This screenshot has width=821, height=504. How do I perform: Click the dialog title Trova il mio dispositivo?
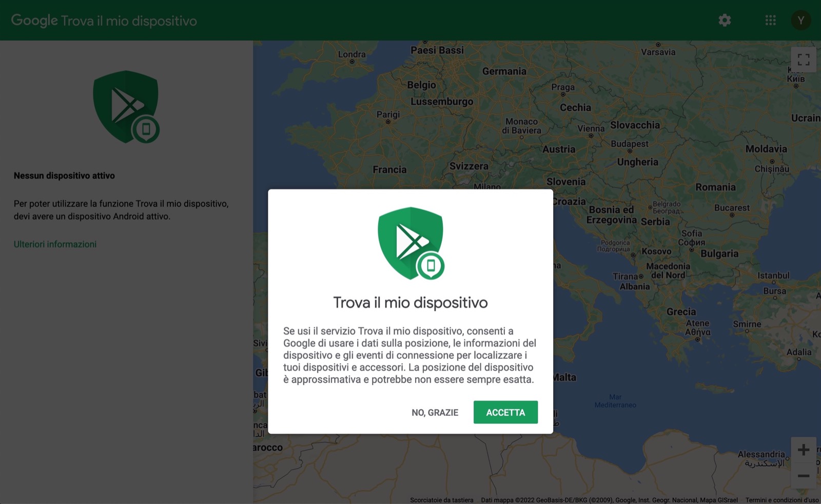[x=411, y=303]
